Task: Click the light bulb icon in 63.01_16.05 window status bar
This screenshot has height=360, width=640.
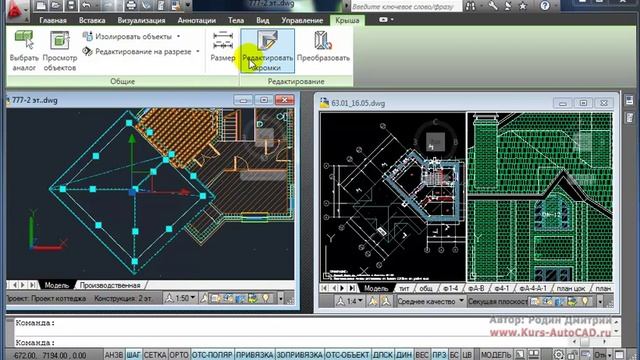Action: [585, 301]
